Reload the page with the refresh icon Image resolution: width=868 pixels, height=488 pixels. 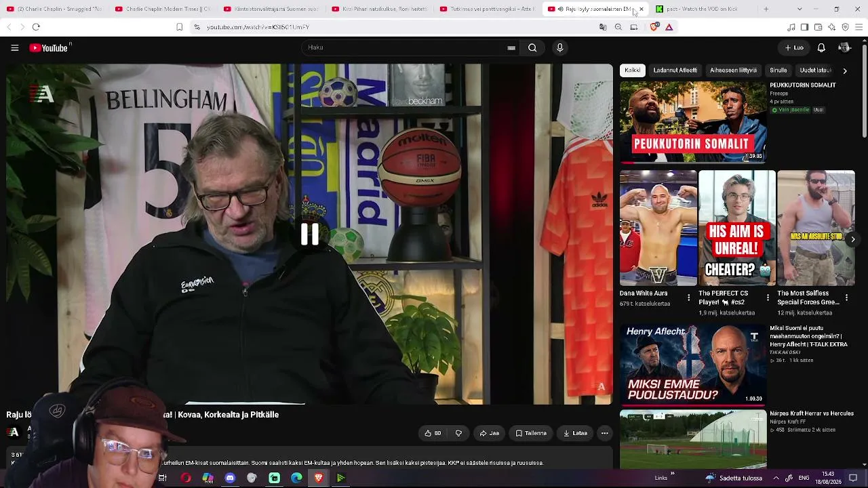(x=36, y=27)
